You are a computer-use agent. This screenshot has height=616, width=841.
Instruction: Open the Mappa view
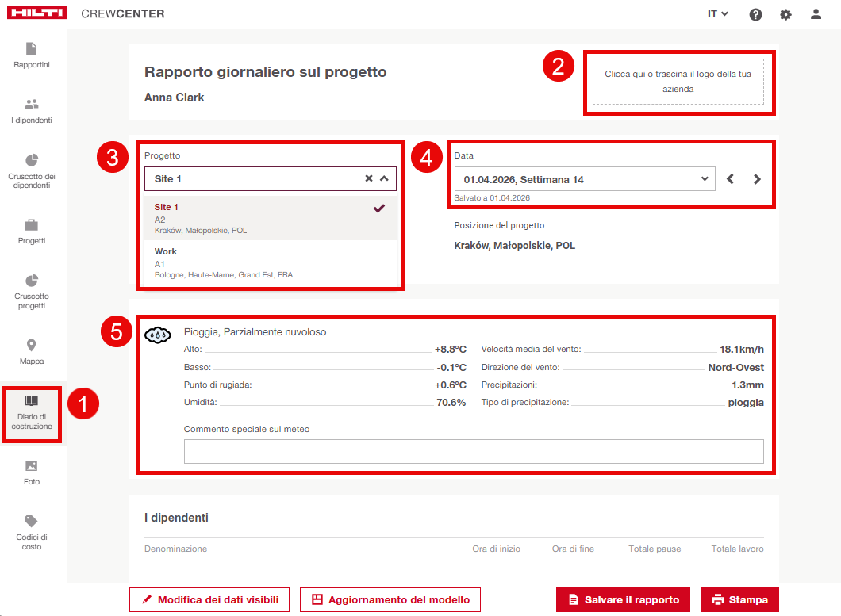(32, 352)
